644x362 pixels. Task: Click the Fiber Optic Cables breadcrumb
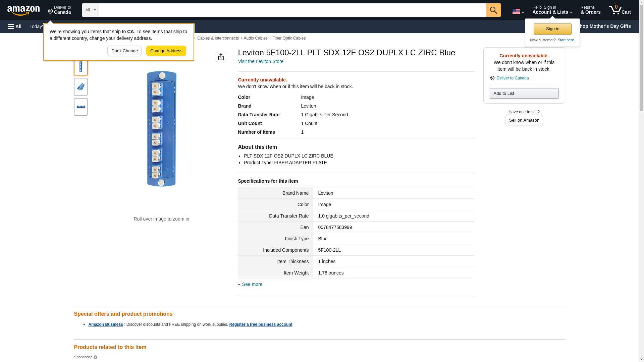289,38
